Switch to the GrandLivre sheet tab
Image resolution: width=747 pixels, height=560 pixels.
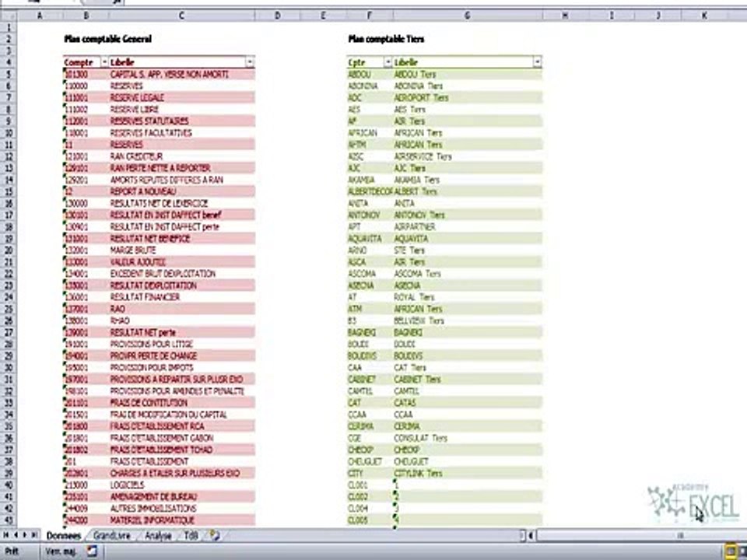pyautogui.click(x=111, y=536)
